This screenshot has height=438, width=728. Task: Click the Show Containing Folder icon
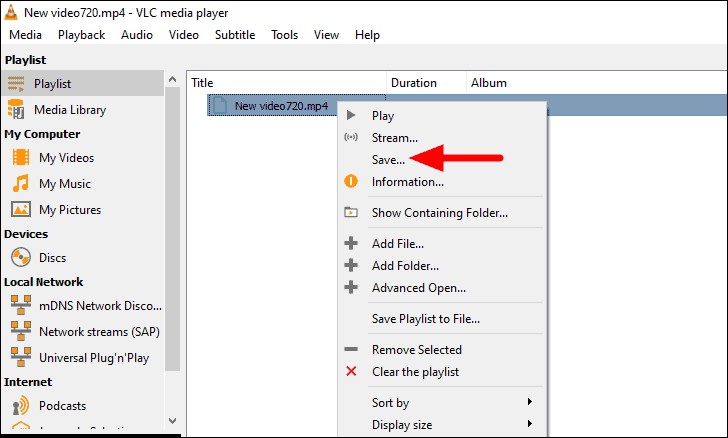click(351, 212)
